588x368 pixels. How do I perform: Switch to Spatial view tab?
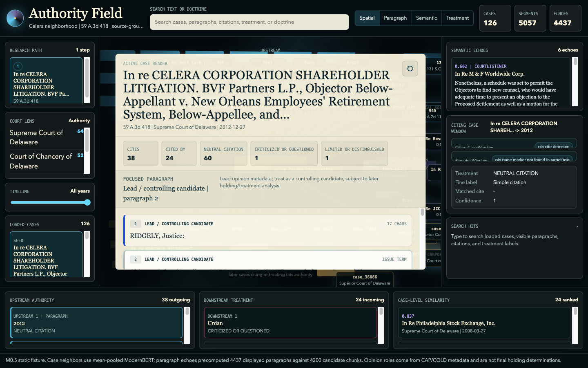click(x=367, y=18)
